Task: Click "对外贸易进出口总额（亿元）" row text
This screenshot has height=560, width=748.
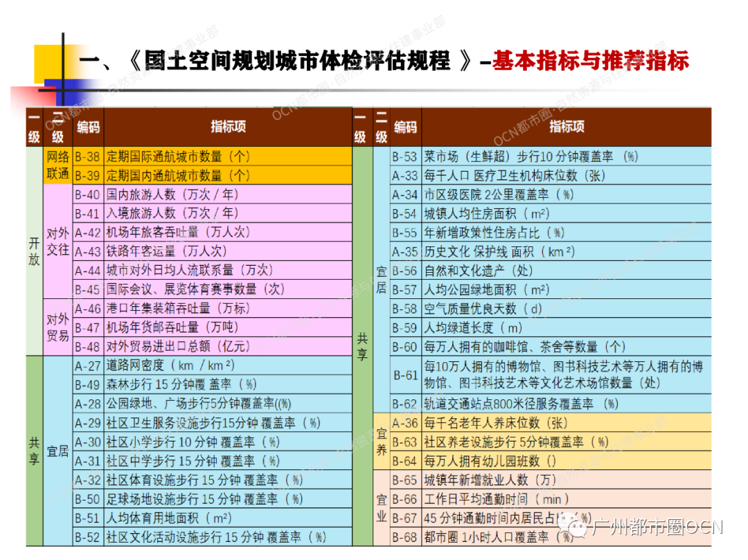Action: tap(178, 347)
